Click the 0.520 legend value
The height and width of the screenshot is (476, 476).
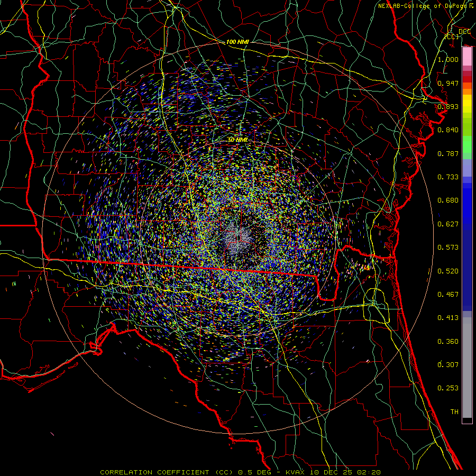tap(448, 271)
